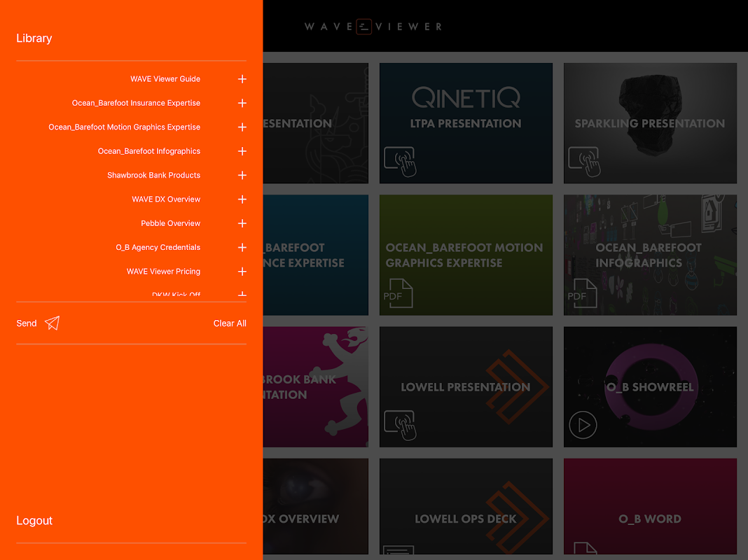Click plus icon beside Pebble Overview
The width and height of the screenshot is (748, 560).
coord(242,223)
